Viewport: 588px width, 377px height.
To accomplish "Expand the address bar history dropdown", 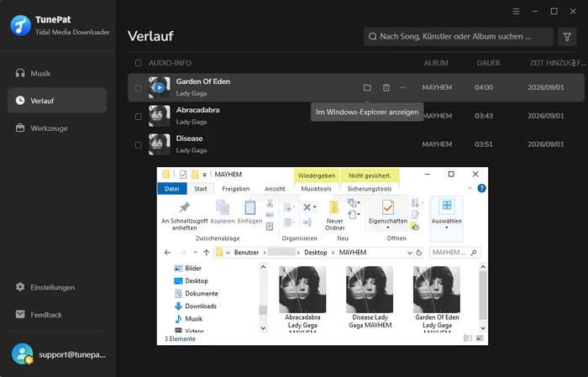I will click(x=410, y=253).
